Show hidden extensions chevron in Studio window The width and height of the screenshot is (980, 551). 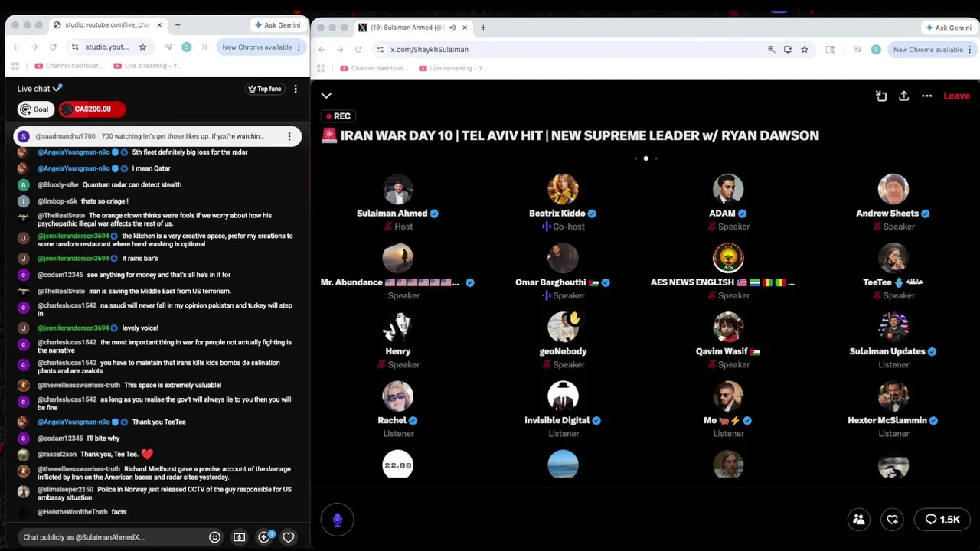coord(204,47)
